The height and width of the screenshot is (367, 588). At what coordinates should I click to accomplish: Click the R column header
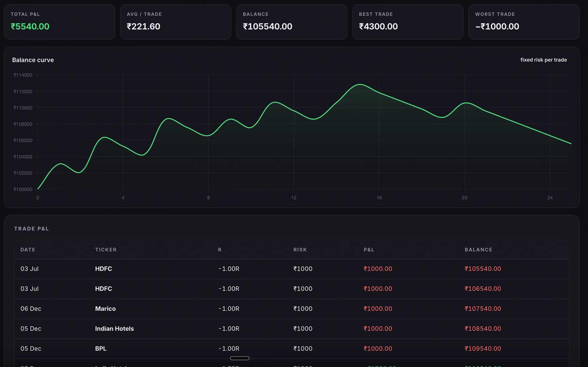coord(220,250)
